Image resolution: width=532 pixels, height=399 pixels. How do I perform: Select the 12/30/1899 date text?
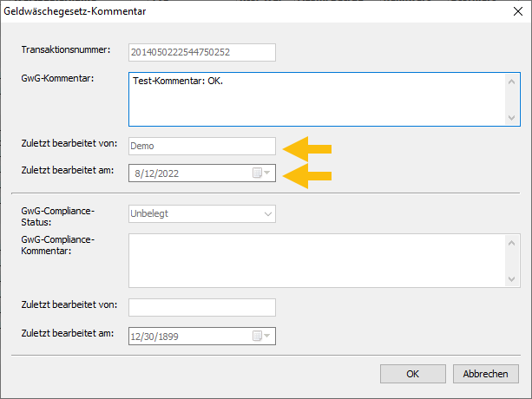pos(158,336)
